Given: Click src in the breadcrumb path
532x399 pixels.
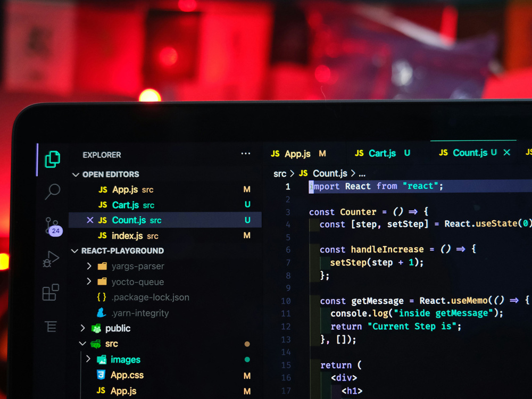Looking at the screenshot, I should [280, 174].
